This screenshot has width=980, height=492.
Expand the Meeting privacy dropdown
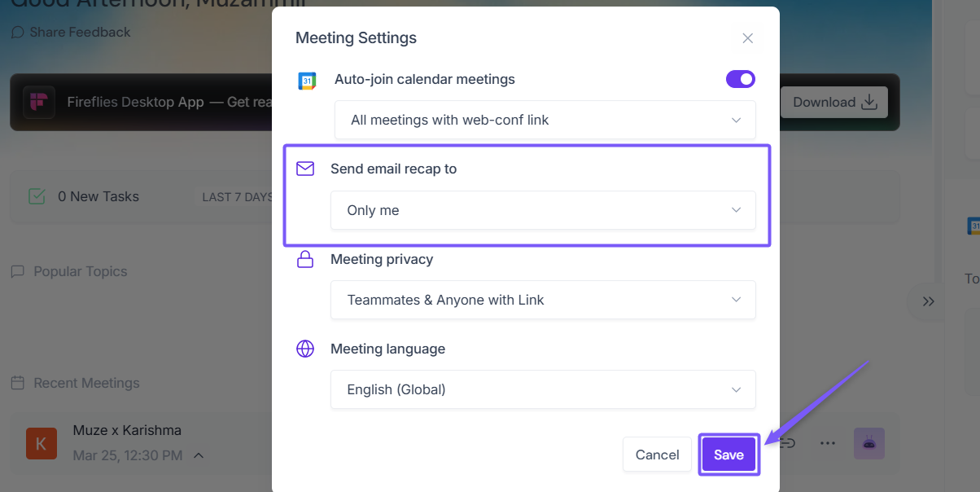click(543, 300)
